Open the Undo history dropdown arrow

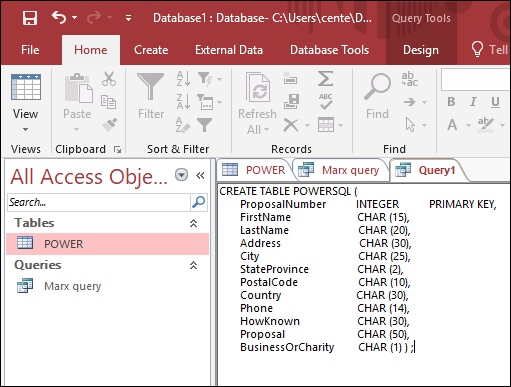click(74, 17)
